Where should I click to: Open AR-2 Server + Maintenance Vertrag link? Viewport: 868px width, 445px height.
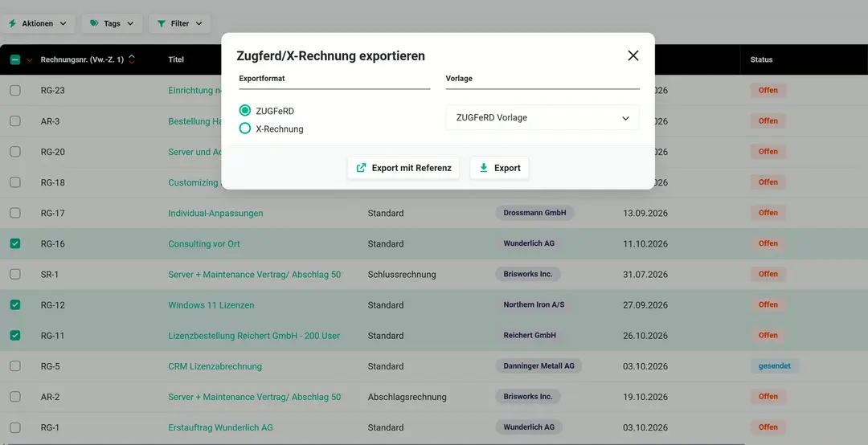point(256,397)
